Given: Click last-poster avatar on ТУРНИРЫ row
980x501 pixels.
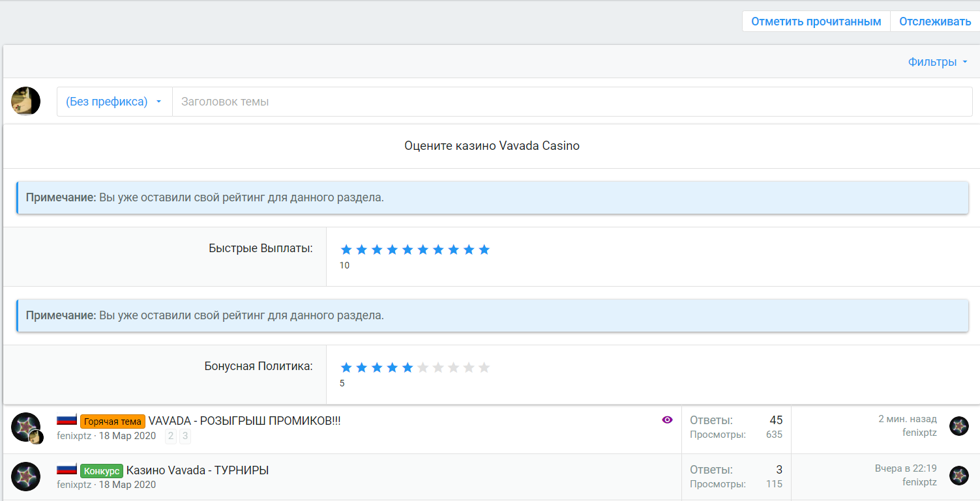Looking at the screenshot, I should tap(959, 476).
